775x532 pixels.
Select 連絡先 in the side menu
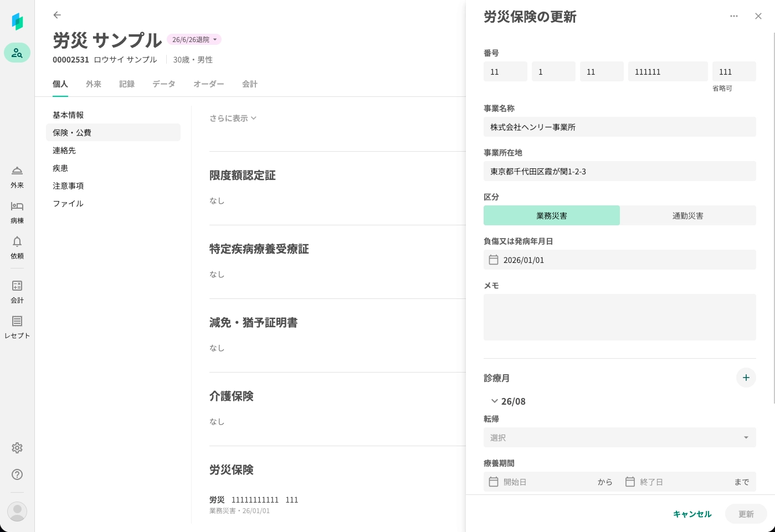tap(113, 150)
